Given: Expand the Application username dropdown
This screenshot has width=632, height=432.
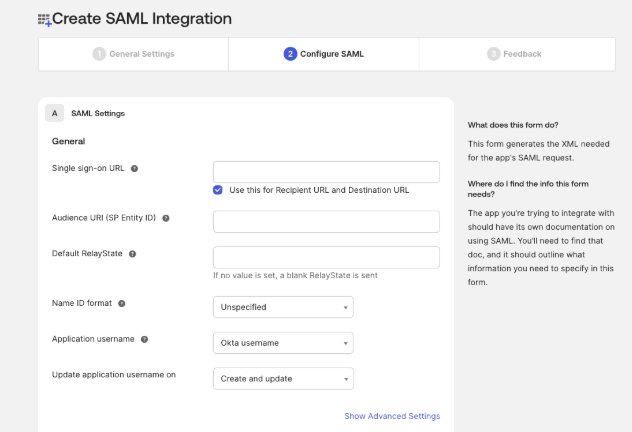Looking at the screenshot, I should coord(283,343).
